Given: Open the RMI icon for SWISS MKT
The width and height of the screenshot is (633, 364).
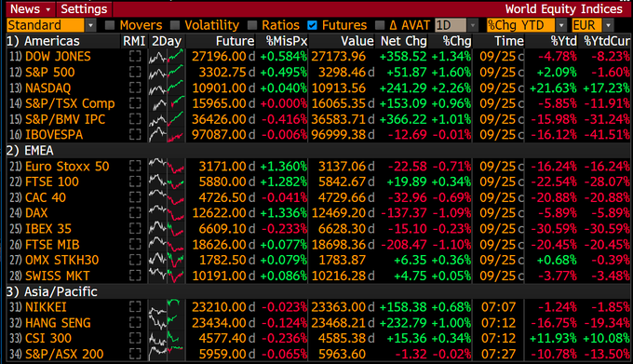Looking at the screenshot, I should coord(135,276).
